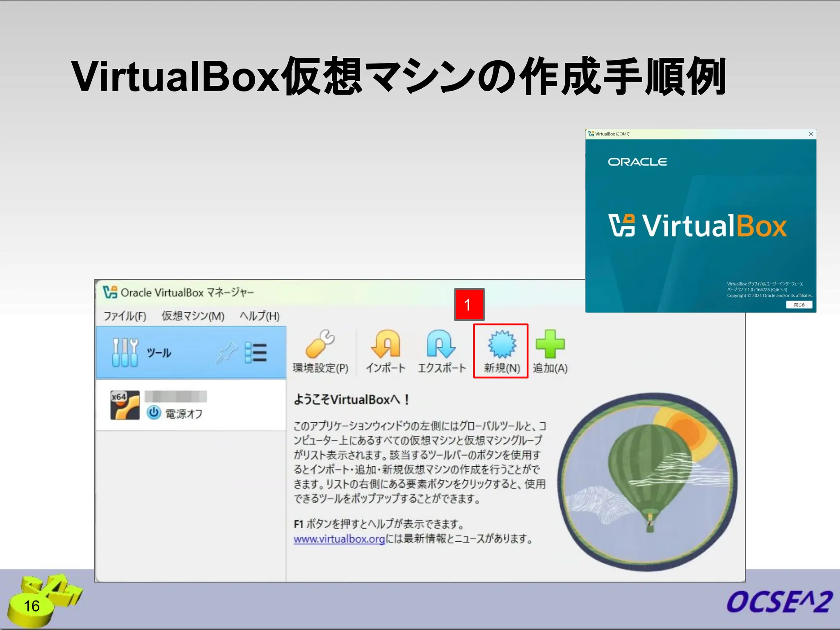Select the ツール tools item in sidebar
The image size is (840, 630).
(191, 352)
